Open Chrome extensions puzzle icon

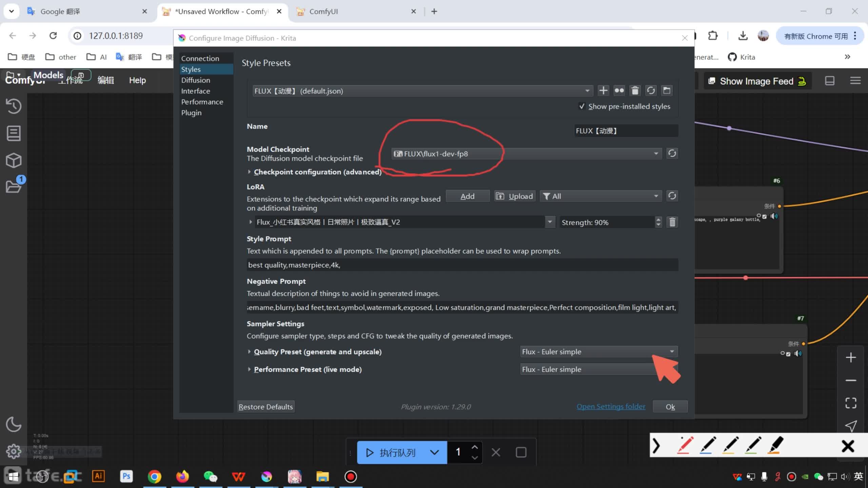(x=713, y=36)
